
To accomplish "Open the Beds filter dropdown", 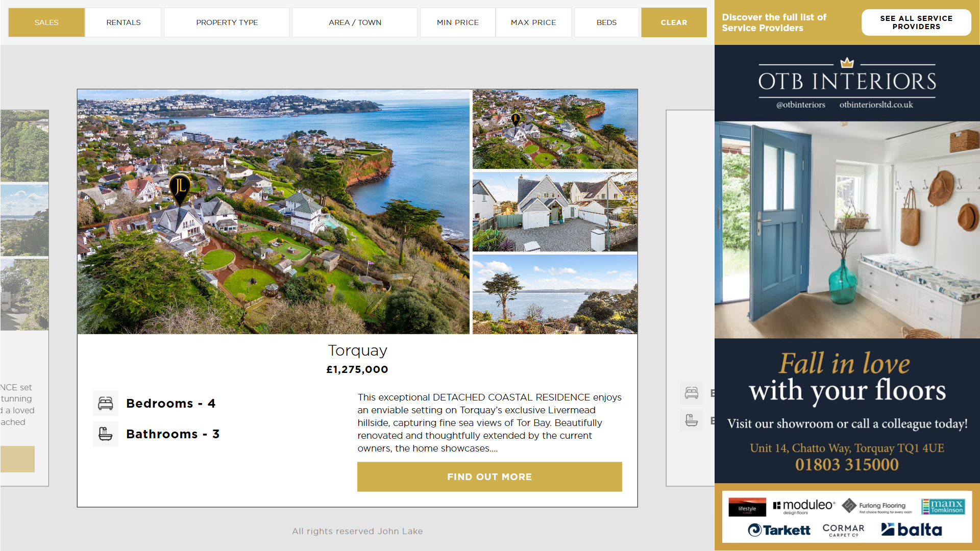I will pyautogui.click(x=606, y=22).
